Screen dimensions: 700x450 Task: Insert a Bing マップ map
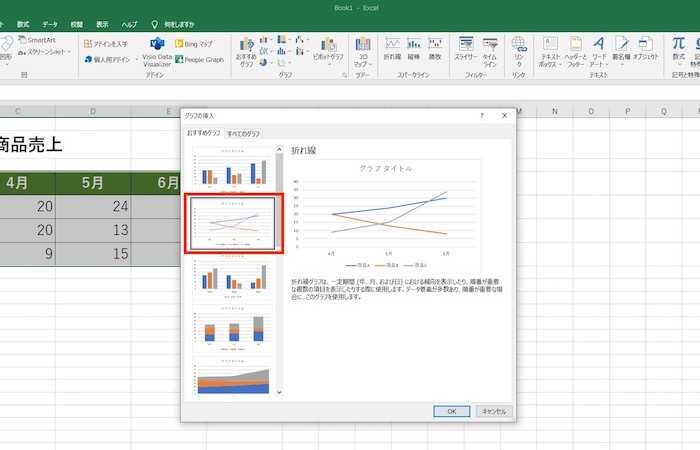click(194, 44)
